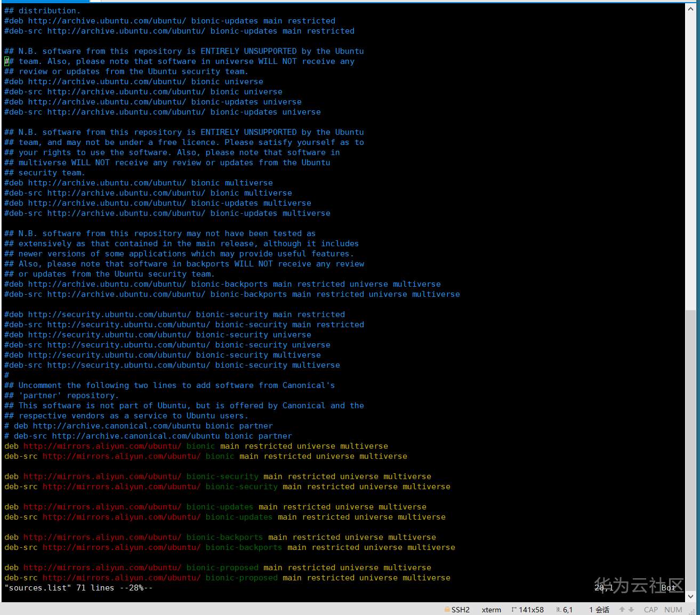Click the aliyun "deb-src" bionic-updates line
Viewport: 700px width, 615px height.
coord(225,517)
